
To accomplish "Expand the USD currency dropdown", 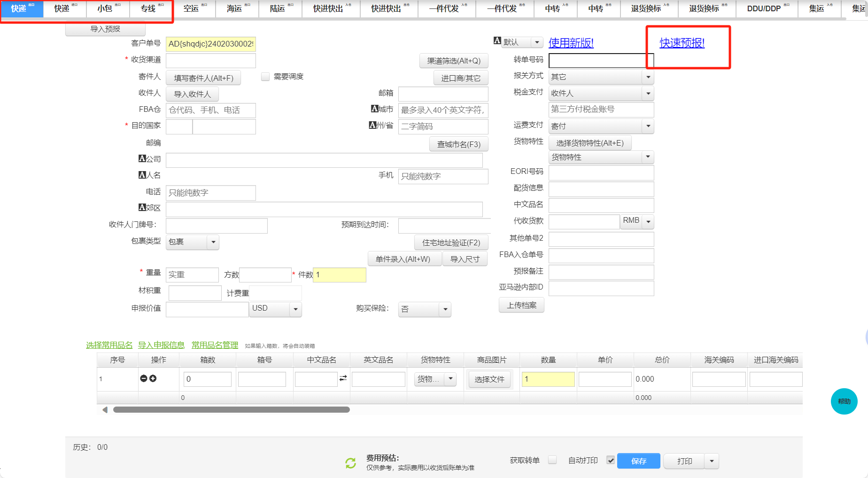I will 295,309.
